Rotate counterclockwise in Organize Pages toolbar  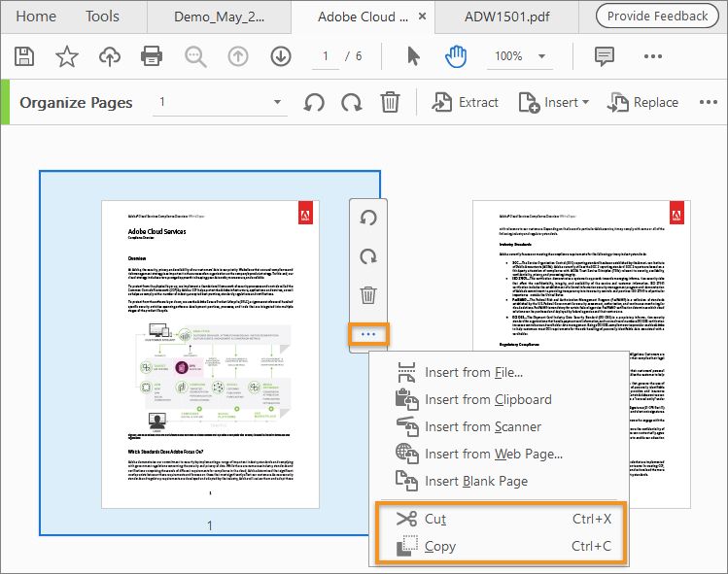tap(314, 102)
